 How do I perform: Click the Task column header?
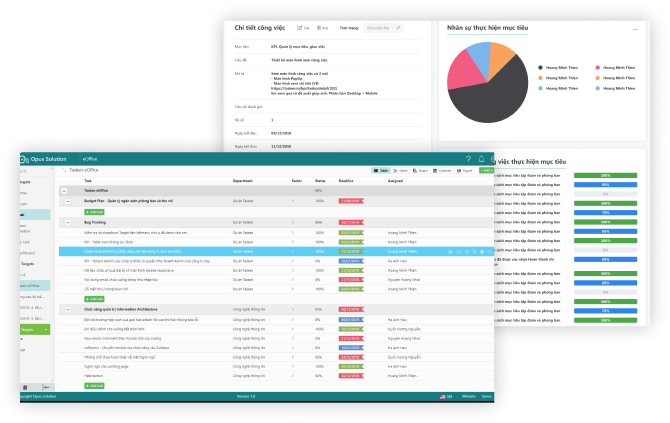(x=88, y=181)
